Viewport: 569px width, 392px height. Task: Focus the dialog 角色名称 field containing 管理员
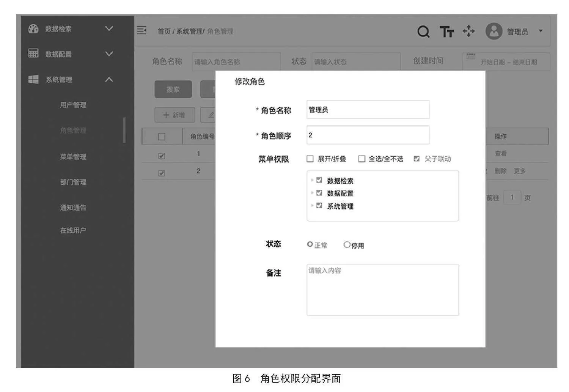pyautogui.click(x=368, y=110)
